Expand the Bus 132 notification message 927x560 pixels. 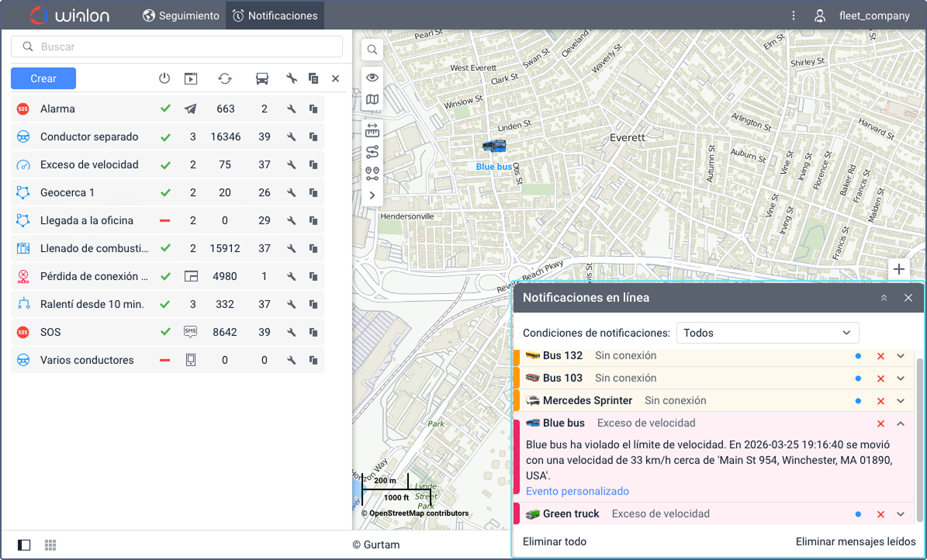pos(901,356)
